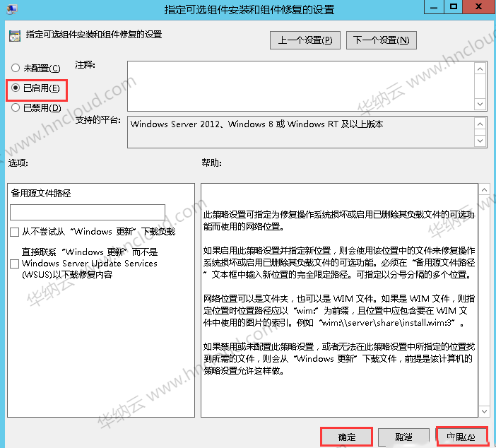Click the 备用源文件路径 text field
Image resolution: width=496 pixels, height=448 pixels.
[x=88, y=212]
